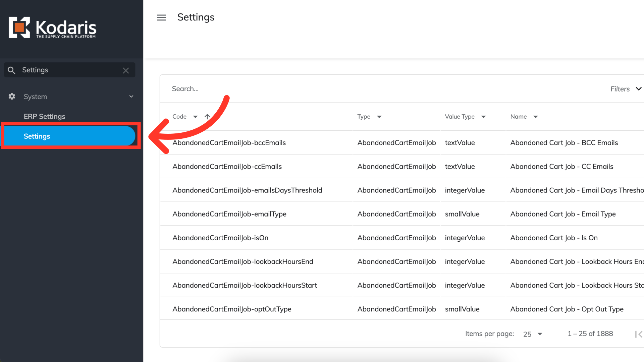644x362 pixels.
Task: Open the Type column filter dropdown
Action: 379,117
